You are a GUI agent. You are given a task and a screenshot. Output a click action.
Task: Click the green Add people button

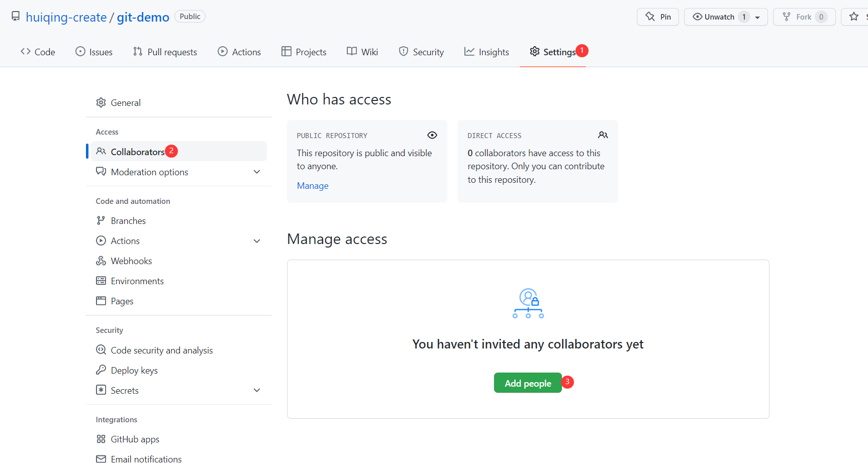528,383
